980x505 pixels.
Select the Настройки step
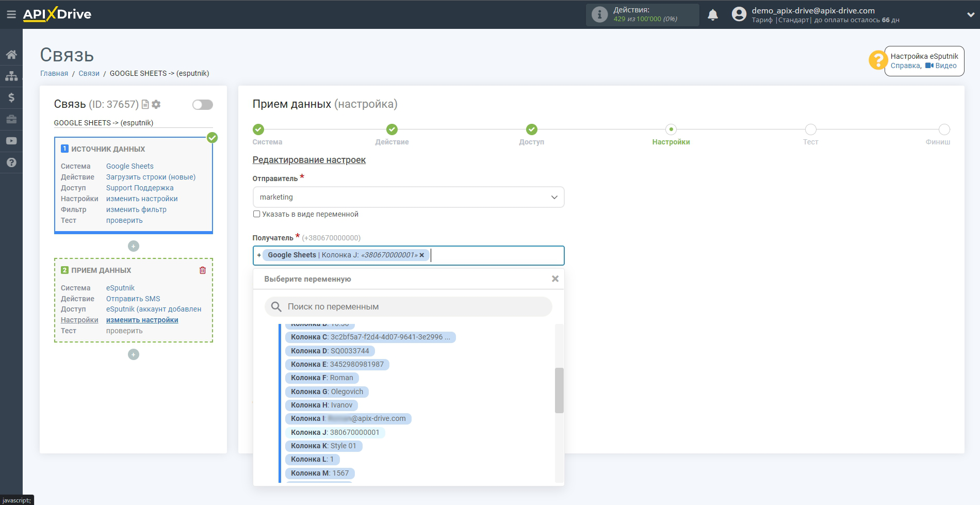tap(671, 129)
